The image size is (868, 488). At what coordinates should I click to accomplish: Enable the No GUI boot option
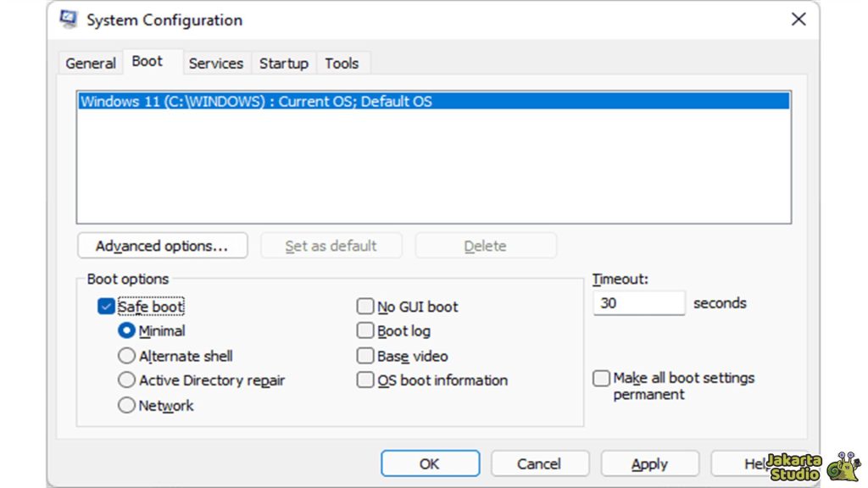click(364, 307)
